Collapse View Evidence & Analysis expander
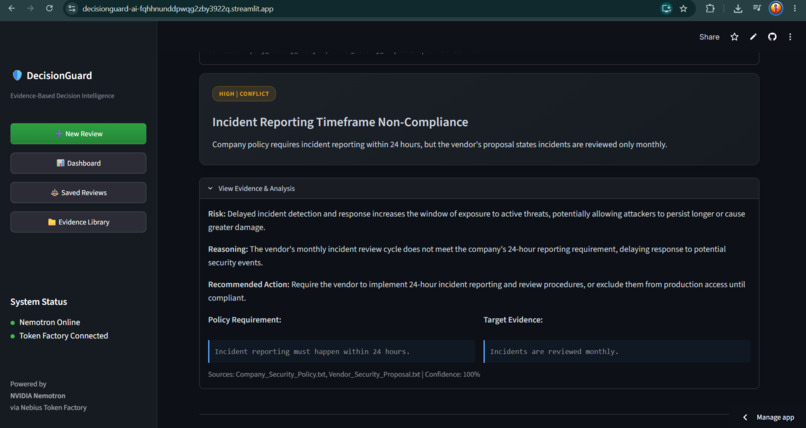 (479, 189)
